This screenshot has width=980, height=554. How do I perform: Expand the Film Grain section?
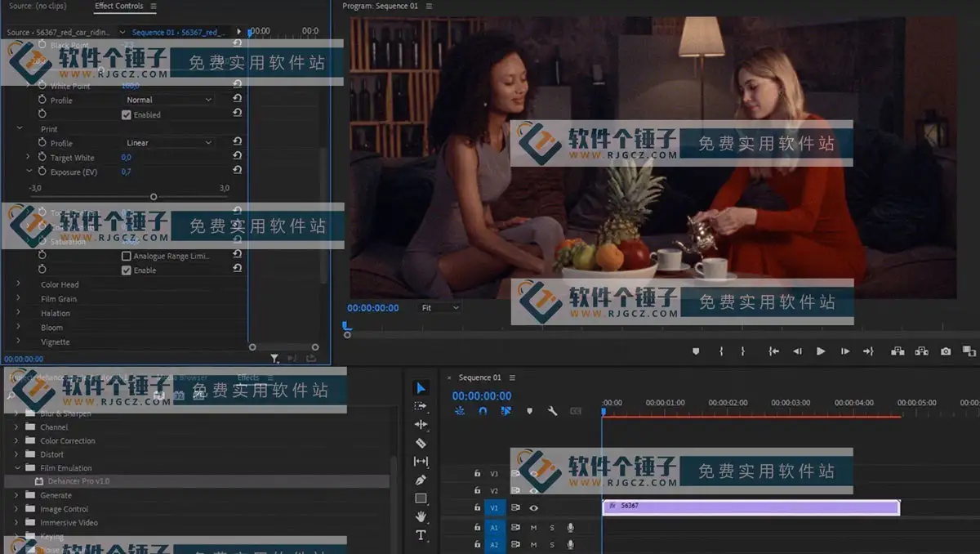(18, 299)
